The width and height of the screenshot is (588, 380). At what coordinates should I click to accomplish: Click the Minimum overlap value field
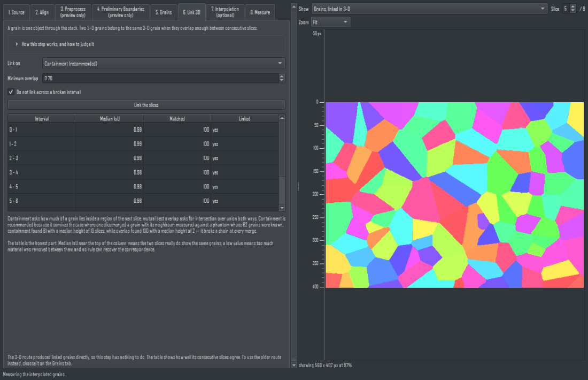point(160,78)
